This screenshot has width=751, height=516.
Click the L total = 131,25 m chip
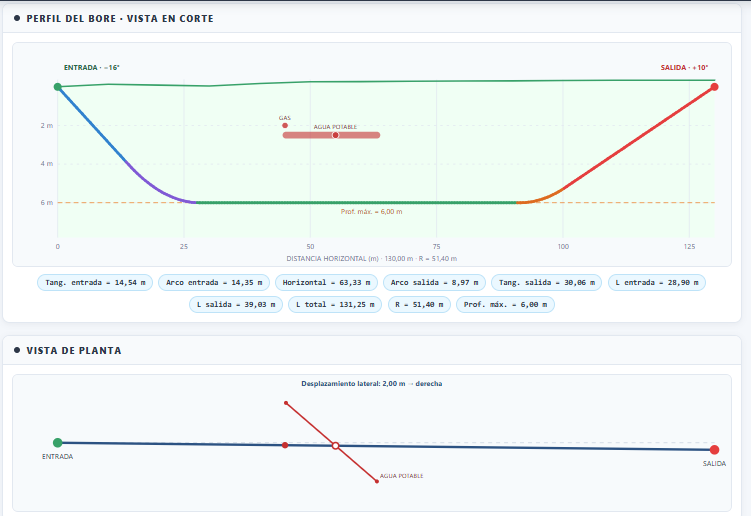pos(335,305)
